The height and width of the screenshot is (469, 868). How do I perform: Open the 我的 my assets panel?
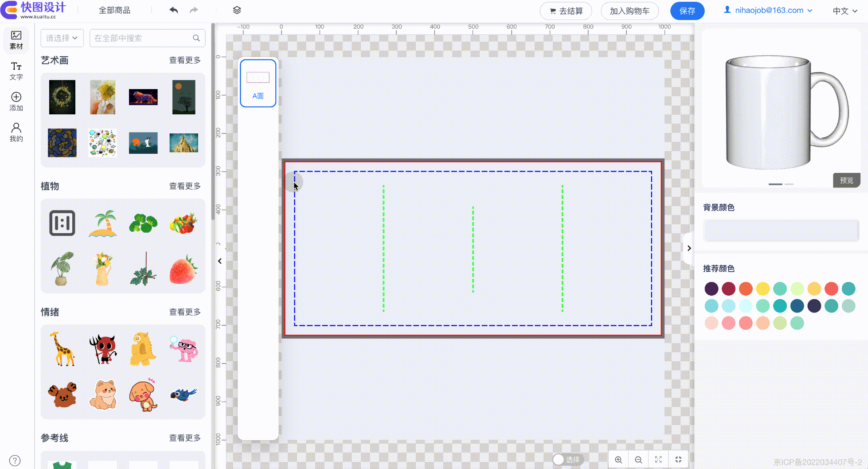click(16, 132)
